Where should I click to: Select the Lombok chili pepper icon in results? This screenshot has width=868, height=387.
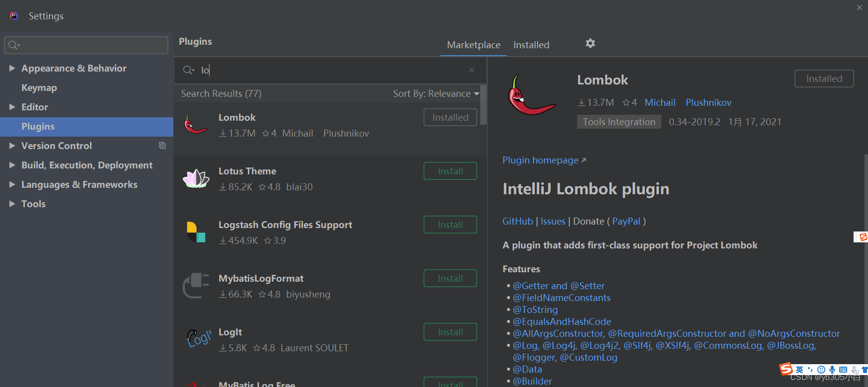[196, 124]
